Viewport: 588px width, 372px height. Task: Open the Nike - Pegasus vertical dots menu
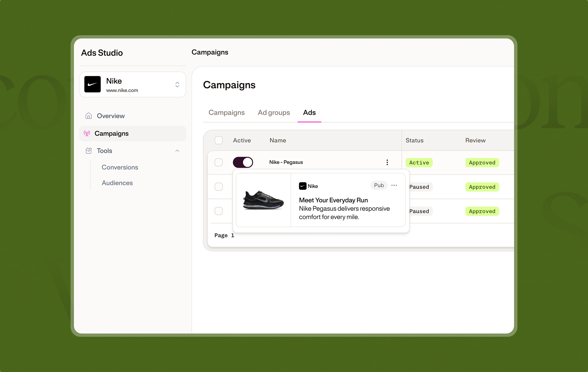tap(387, 162)
